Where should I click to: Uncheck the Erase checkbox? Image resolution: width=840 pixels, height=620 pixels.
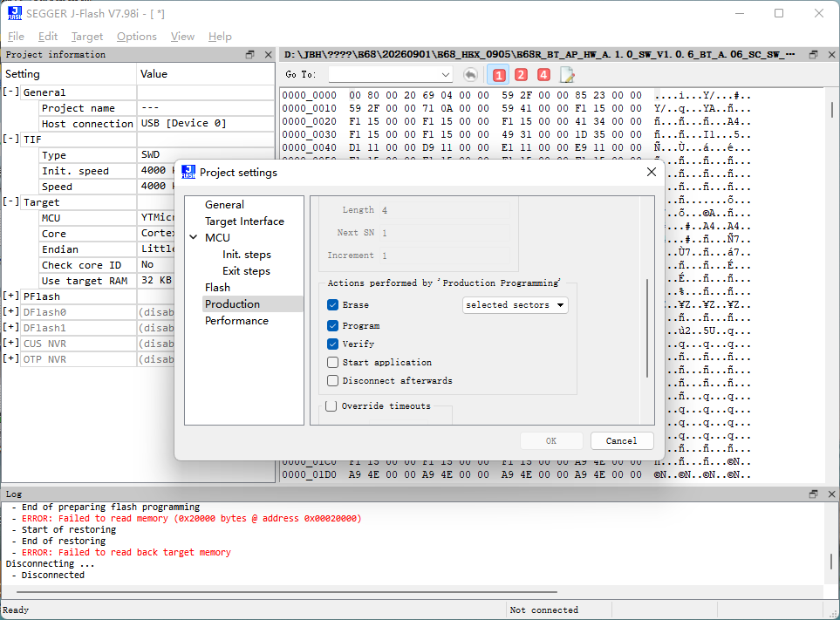(x=332, y=304)
